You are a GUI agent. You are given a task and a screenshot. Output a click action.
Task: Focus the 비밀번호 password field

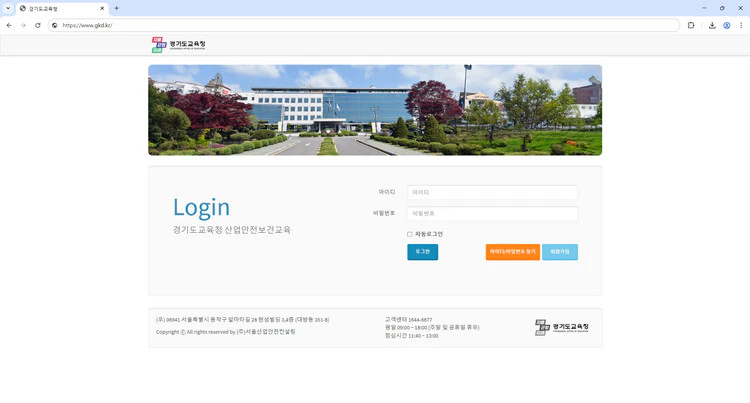point(492,213)
